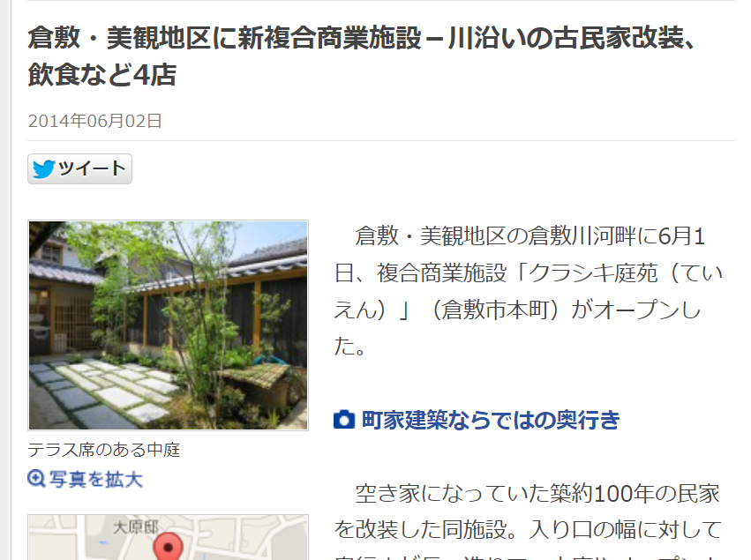Open the courtyard terrace photo thumbnail

tap(168, 325)
